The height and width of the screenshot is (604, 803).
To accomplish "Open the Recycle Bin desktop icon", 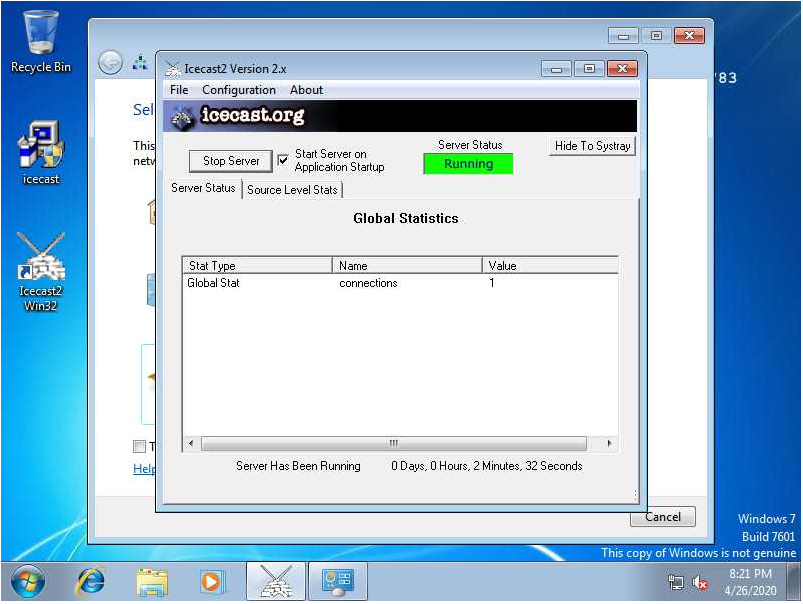I will pyautogui.click(x=41, y=40).
